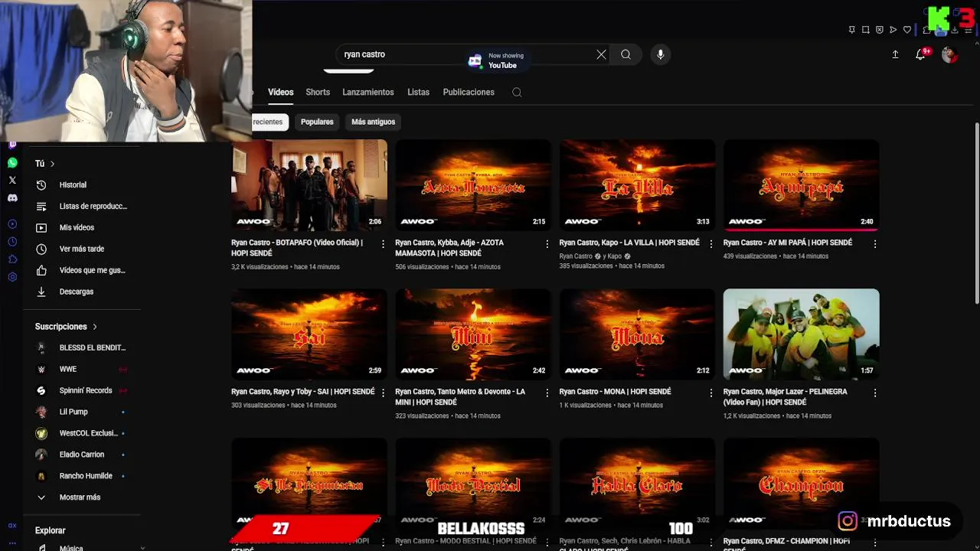Click the ad blocker shield icon
Viewport: 980px width, 551px height.
pyautogui.click(x=879, y=30)
